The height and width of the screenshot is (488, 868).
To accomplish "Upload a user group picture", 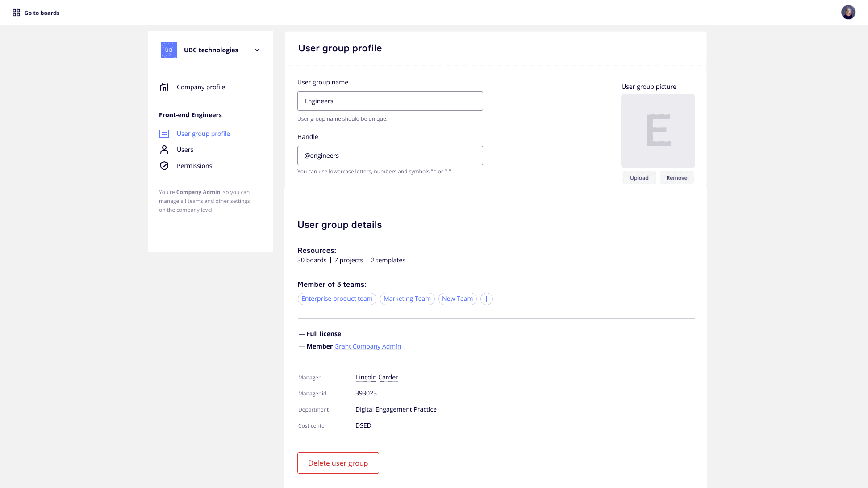I will 639,178.
